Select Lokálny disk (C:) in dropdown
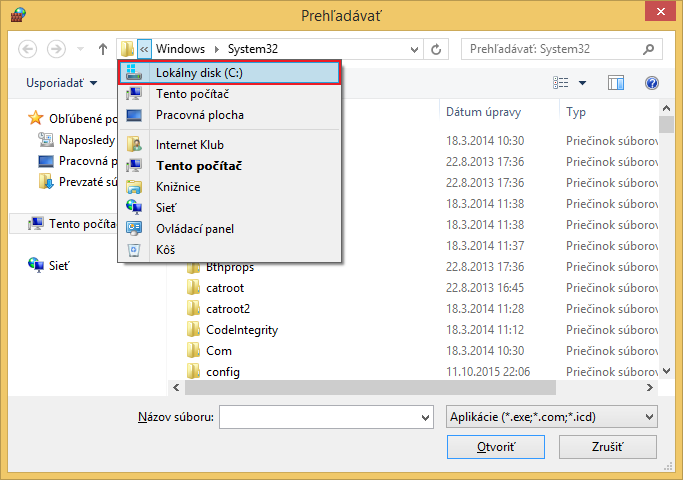The height and width of the screenshot is (480, 683). pyautogui.click(x=229, y=73)
